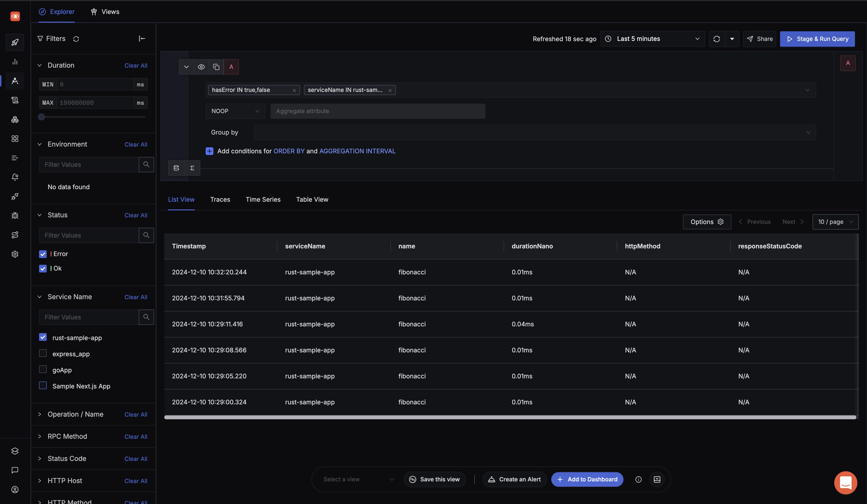Click Stage & Run Query button
867x504 pixels.
(x=817, y=39)
